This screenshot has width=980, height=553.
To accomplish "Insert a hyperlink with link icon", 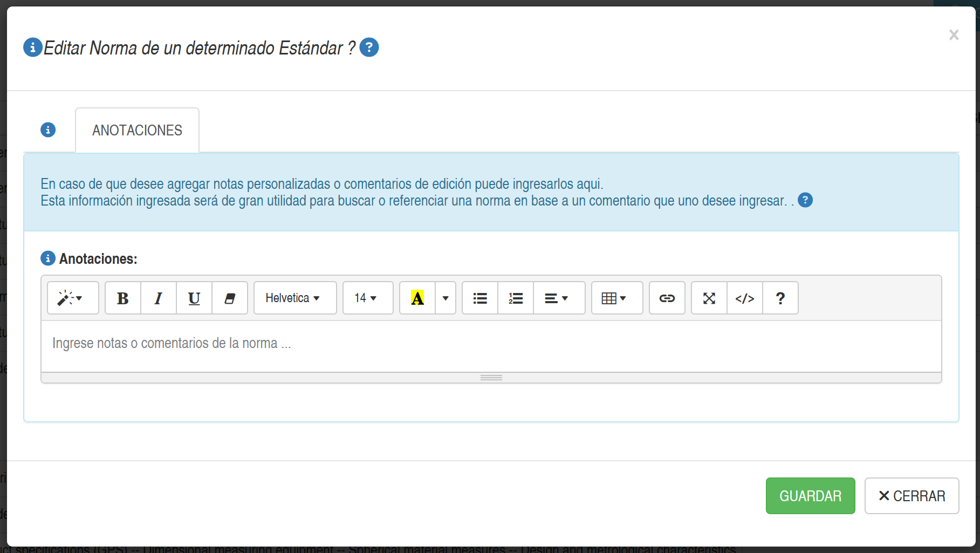I will [667, 298].
